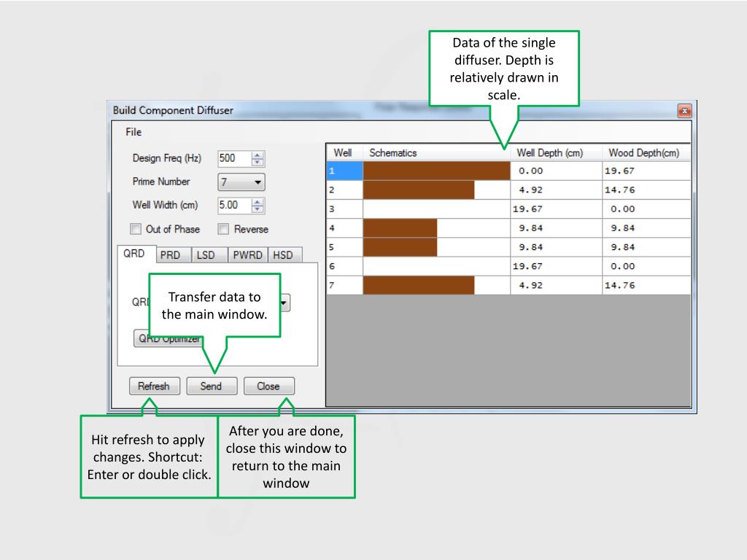The height and width of the screenshot is (560, 747).
Task: Switch to the HSD tab
Action: pyautogui.click(x=285, y=254)
